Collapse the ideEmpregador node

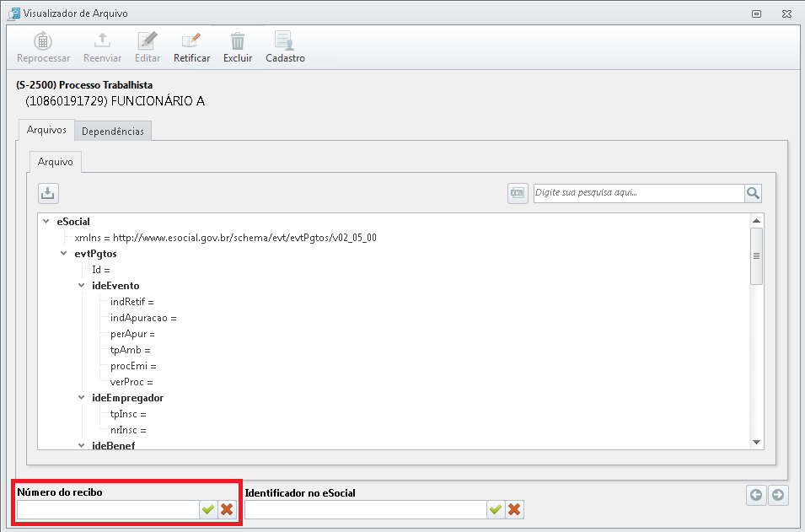click(81, 397)
